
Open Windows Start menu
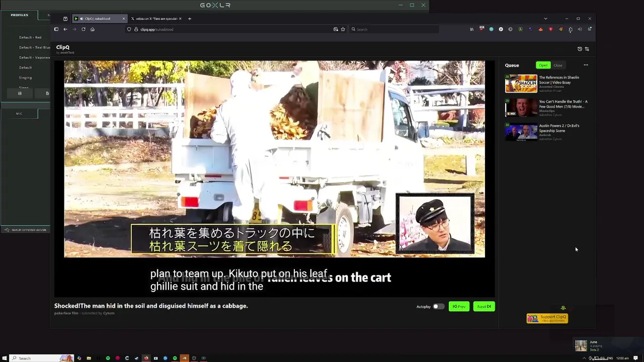pos(5,358)
